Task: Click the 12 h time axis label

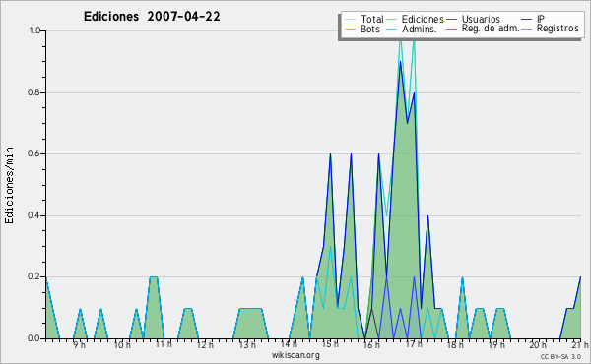Action: pyautogui.click(x=205, y=344)
